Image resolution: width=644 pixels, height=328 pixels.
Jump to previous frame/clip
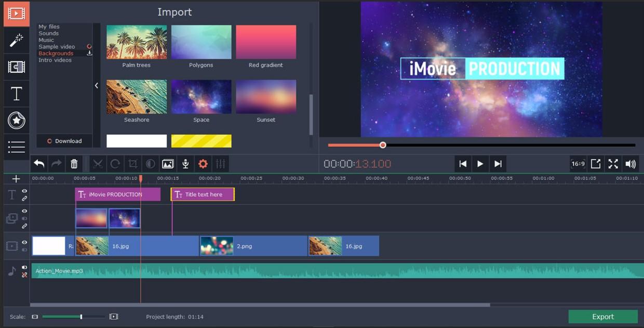[x=463, y=164]
